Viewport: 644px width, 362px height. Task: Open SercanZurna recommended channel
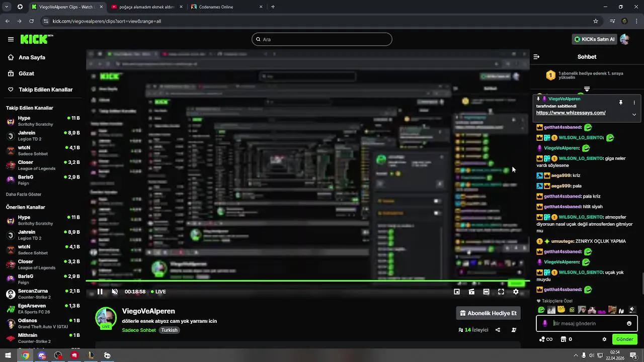(43, 294)
